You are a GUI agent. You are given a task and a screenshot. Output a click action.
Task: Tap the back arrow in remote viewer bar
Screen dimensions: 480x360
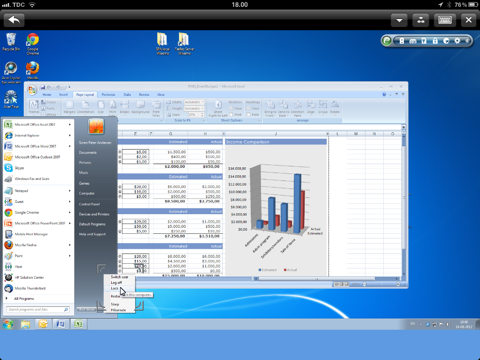pyautogui.click(x=14, y=20)
